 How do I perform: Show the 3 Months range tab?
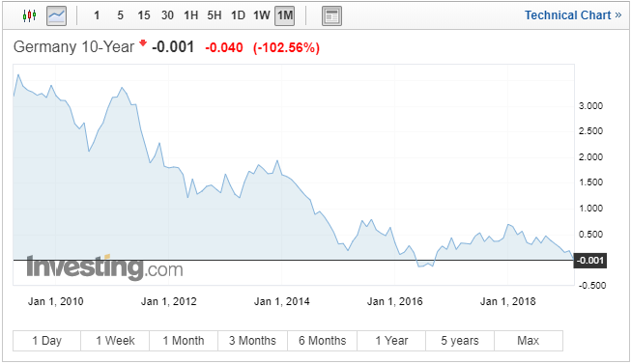pyautogui.click(x=253, y=341)
